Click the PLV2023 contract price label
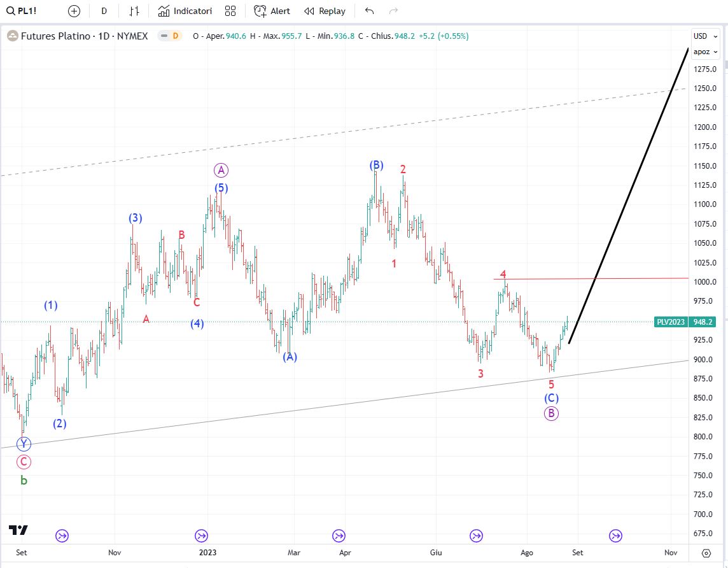The width and height of the screenshot is (728, 568). [x=671, y=322]
